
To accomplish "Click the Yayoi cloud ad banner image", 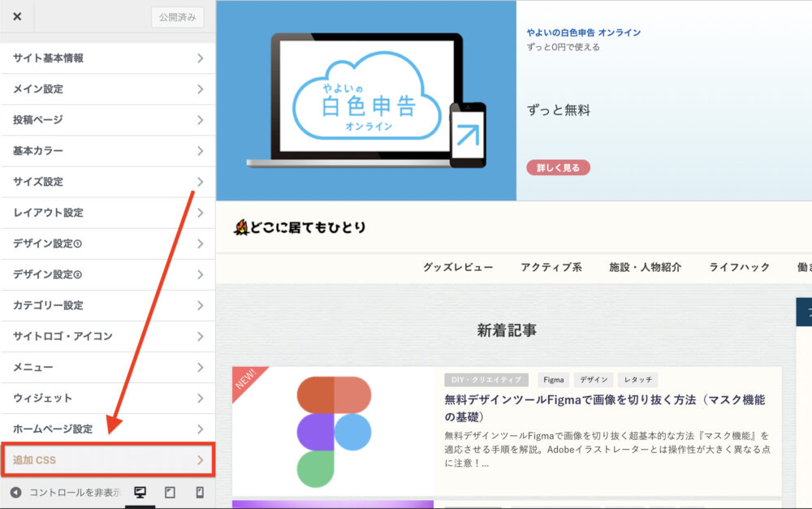I will 366,100.
